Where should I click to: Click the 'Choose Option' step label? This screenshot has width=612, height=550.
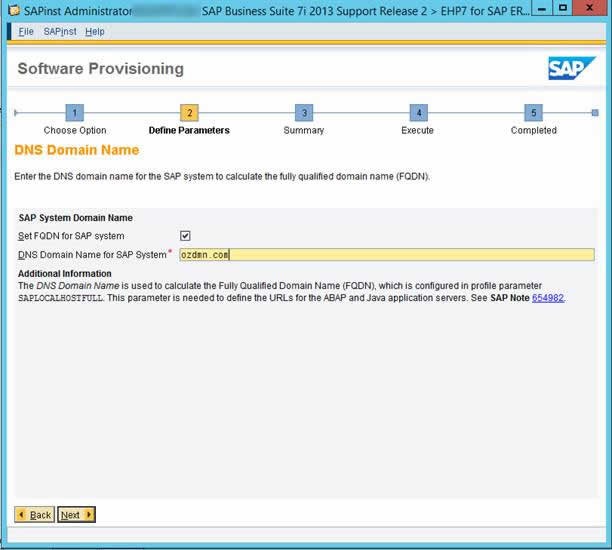click(x=75, y=130)
